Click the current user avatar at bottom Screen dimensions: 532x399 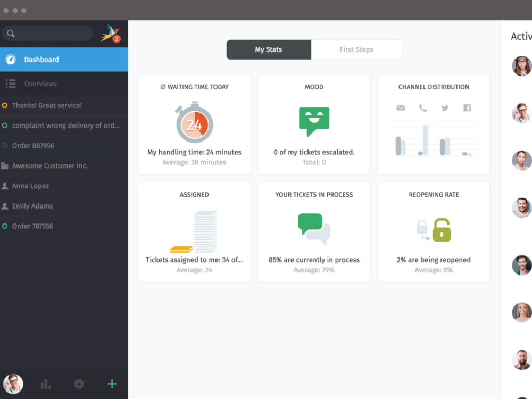[13, 384]
